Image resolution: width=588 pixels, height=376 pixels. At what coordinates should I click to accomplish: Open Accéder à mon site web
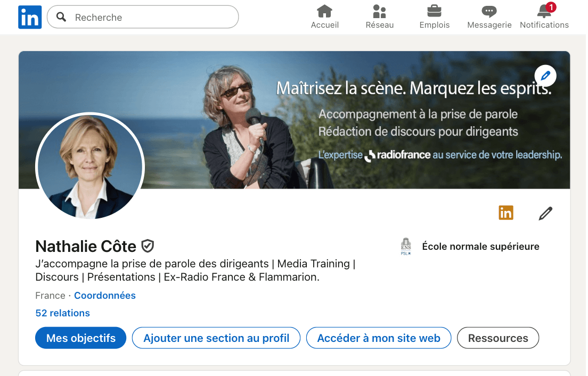click(x=378, y=338)
